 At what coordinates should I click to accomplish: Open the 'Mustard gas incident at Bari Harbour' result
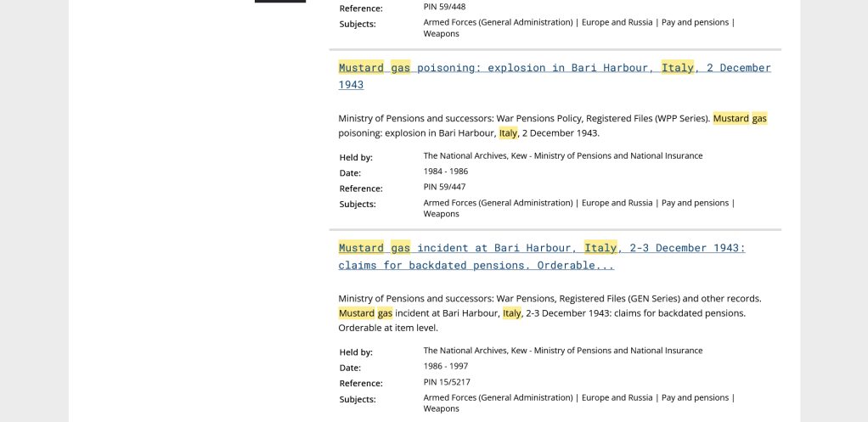[x=541, y=248]
